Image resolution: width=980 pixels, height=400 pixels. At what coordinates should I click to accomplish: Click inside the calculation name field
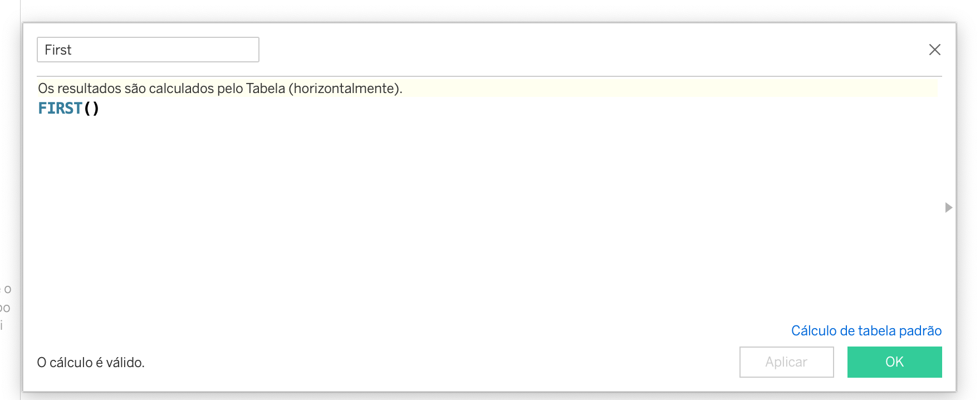[148, 50]
